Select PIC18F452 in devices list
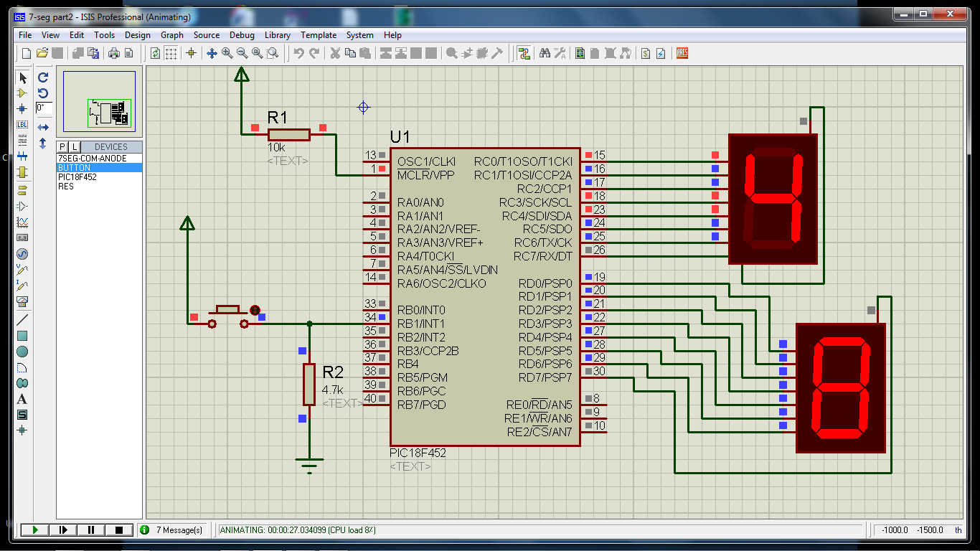 click(x=77, y=176)
